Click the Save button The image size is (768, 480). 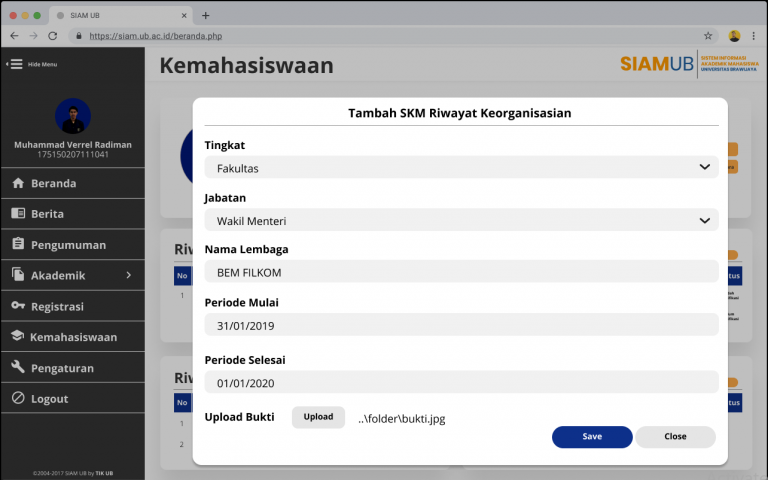pyautogui.click(x=592, y=436)
